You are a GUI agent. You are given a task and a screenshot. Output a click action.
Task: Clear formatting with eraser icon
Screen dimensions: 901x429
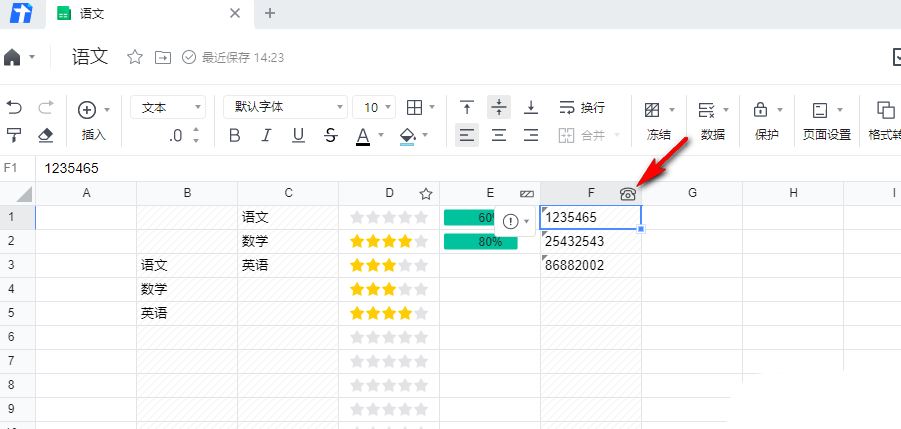(x=45, y=135)
